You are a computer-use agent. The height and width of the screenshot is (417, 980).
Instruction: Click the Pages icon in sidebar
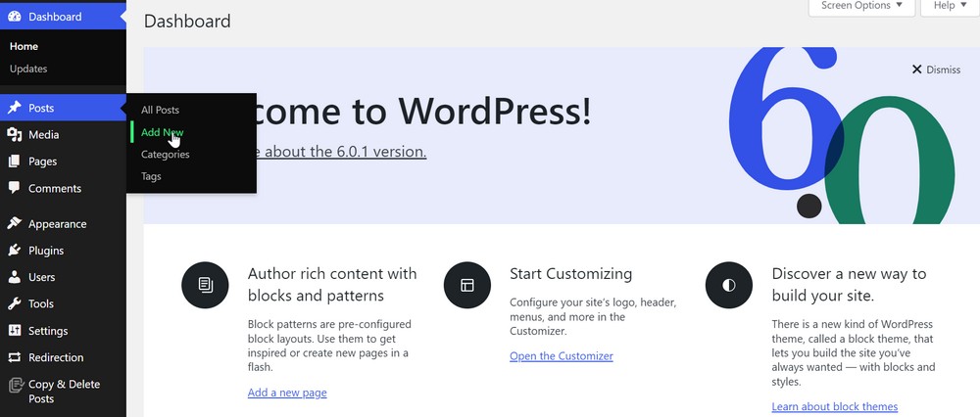coord(15,162)
